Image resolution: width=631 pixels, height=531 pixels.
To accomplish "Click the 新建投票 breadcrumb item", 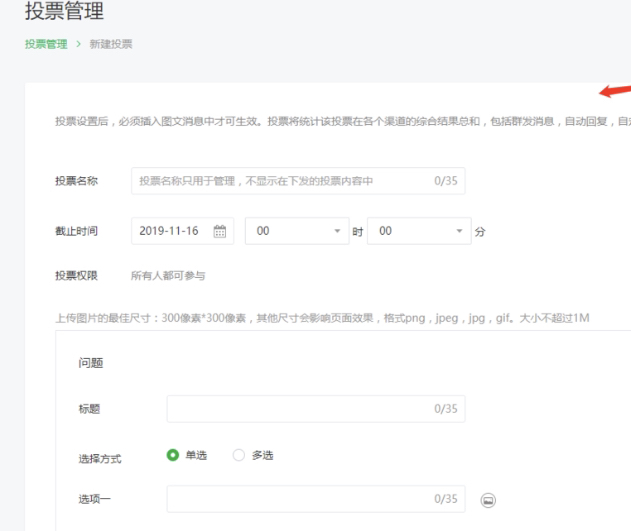I will [111, 44].
